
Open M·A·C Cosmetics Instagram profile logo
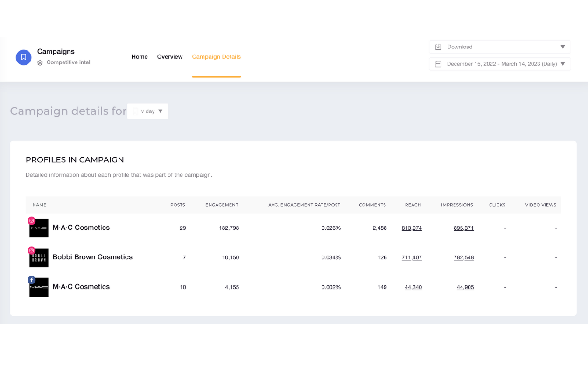click(x=39, y=228)
